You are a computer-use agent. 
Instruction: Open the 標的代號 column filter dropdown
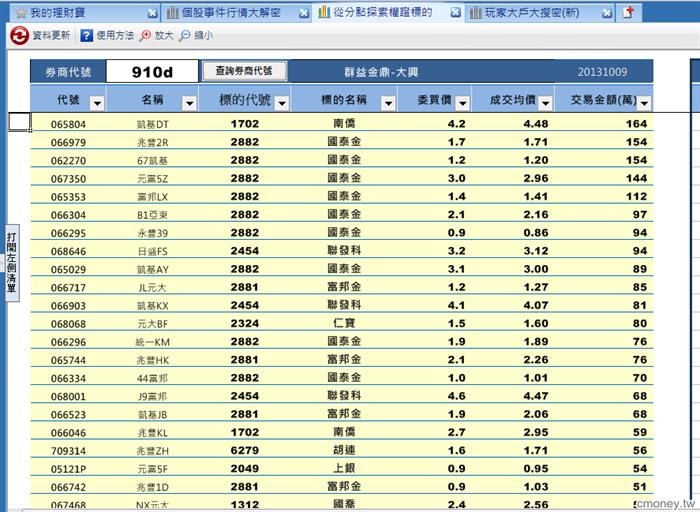(282, 104)
